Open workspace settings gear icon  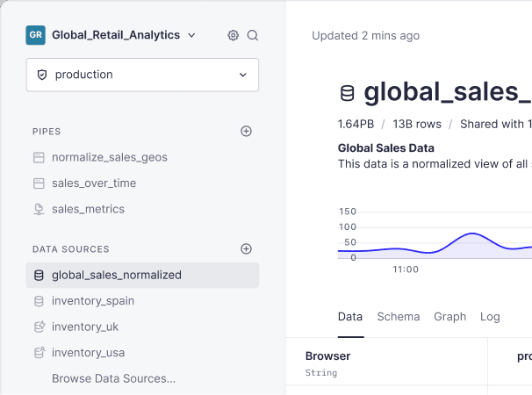pyautogui.click(x=234, y=35)
